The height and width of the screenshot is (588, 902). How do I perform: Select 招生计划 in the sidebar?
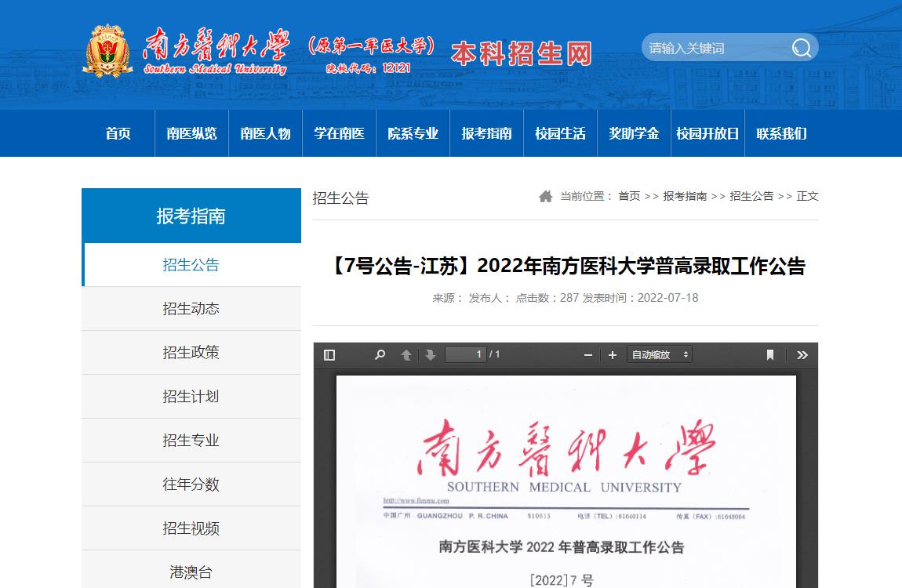191,397
